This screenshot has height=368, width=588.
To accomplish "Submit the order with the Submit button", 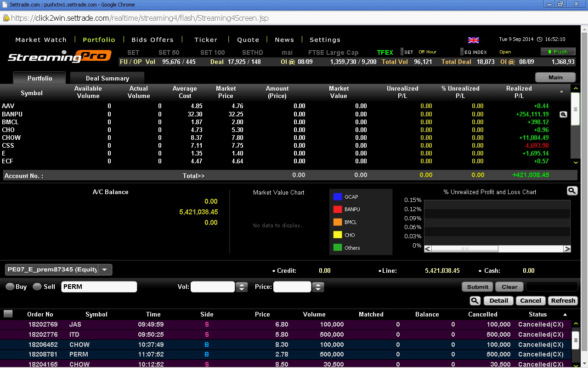I will click(478, 287).
